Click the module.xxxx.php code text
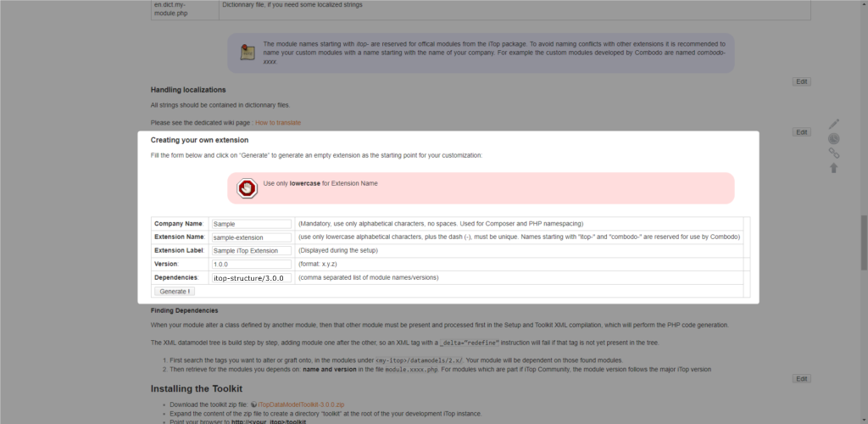 click(413, 369)
